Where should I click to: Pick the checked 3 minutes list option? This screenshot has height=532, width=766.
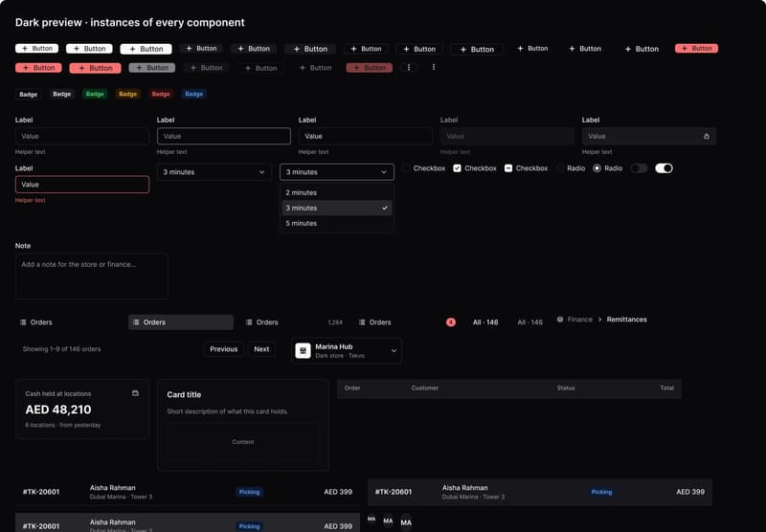[x=337, y=208]
